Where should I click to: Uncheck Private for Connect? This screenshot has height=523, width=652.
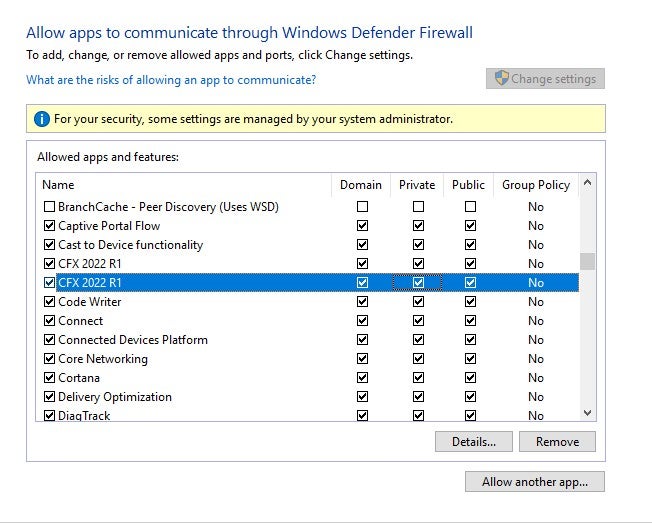coord(418,321)
